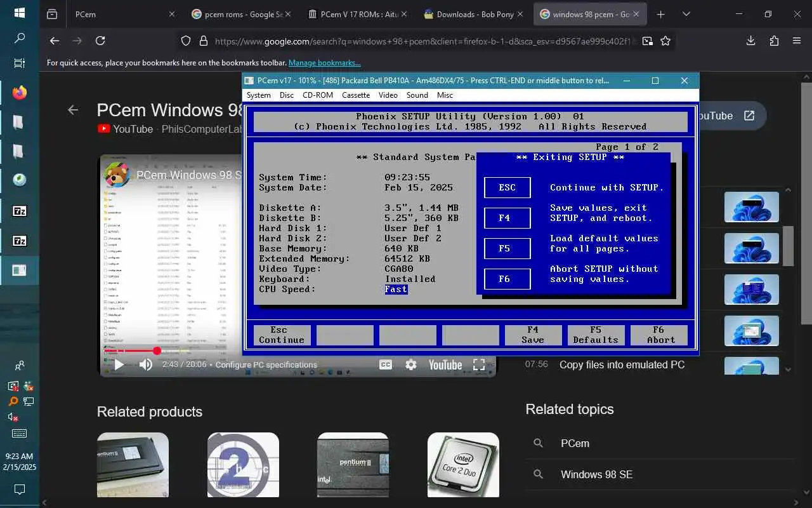The width and height of the screenshot is (812, 508).
Task: Click the muted volume tray icon
Action: [12, 417]
